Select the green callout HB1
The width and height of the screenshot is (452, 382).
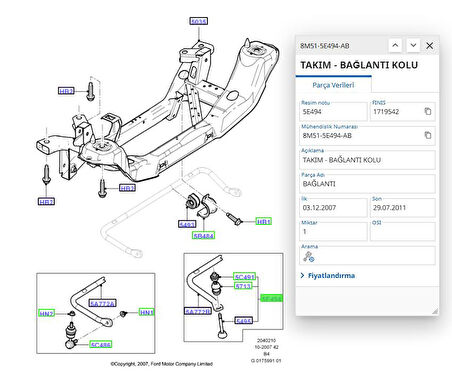coord(264,221)
